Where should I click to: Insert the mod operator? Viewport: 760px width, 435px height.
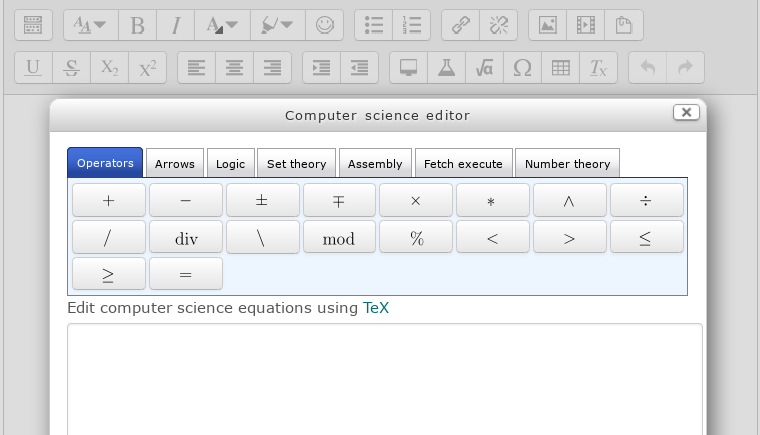click(339, 237)
